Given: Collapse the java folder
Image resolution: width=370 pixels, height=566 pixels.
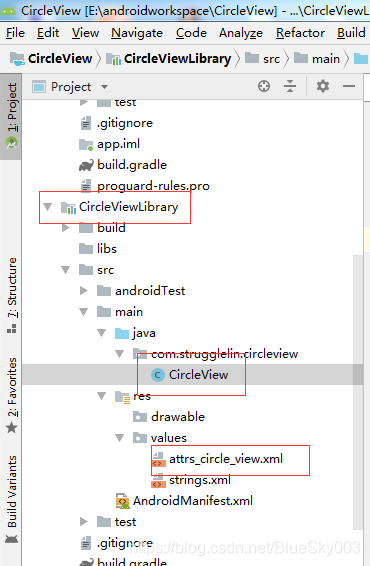Looking at the screenshot, I should (x=101, y=332).
